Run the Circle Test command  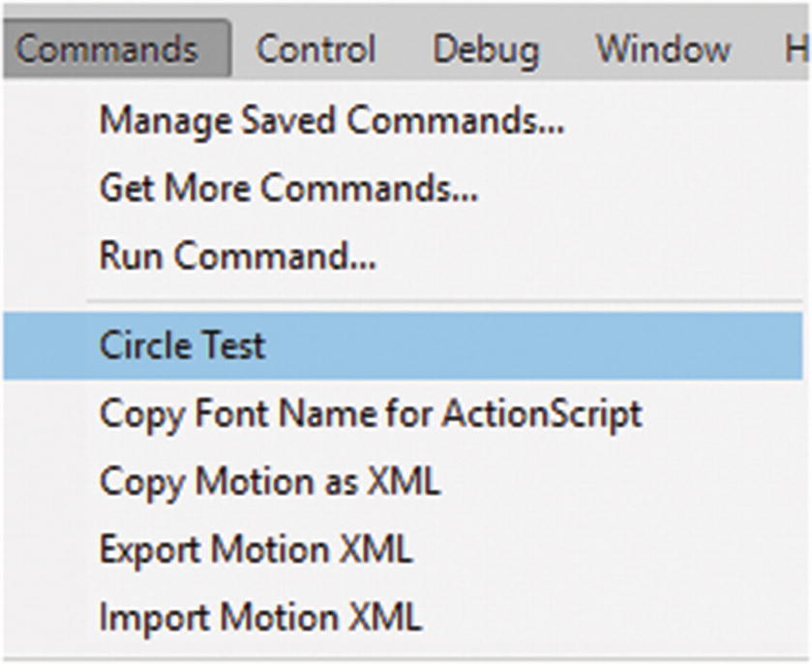click(182, 346)
